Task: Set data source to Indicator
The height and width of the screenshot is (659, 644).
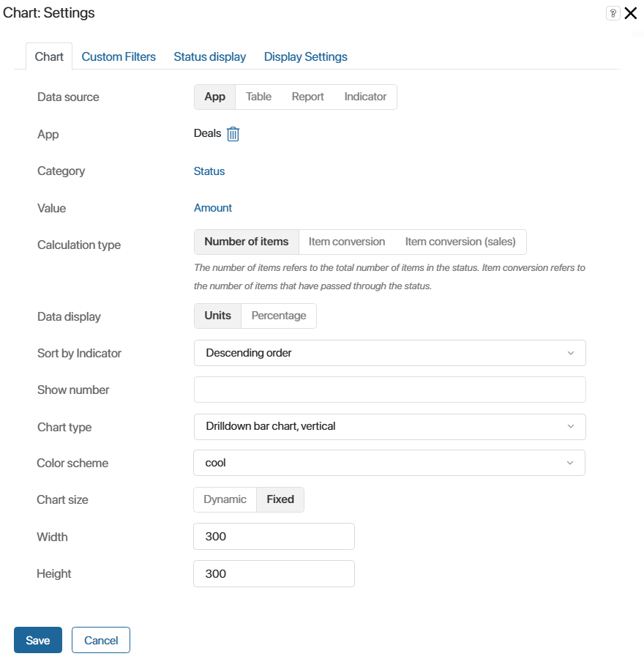Action: pos(365,97)
